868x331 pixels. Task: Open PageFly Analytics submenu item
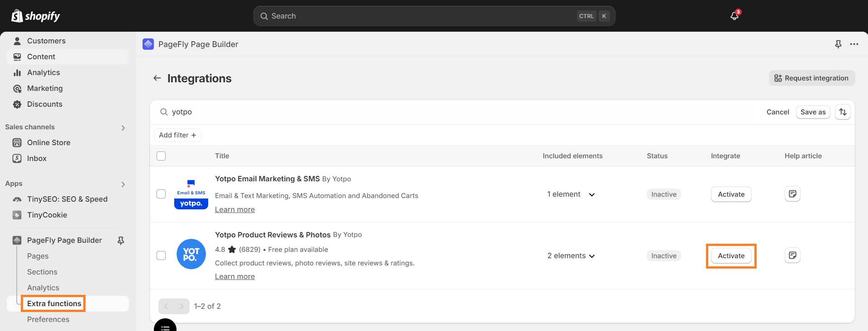pyautogui.click(x=43, y=288)
